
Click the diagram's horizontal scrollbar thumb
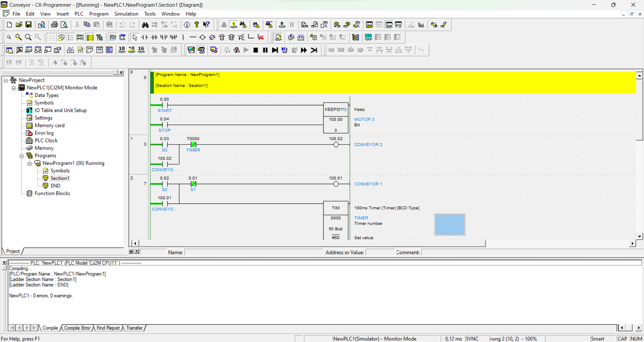(312, 243)
